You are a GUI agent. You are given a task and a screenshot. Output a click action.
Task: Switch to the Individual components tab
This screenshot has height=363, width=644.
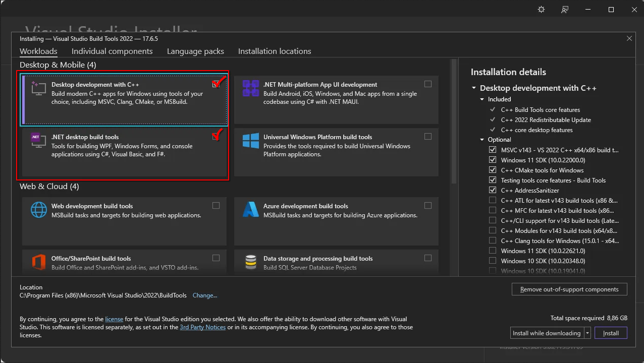click(112, 51)
